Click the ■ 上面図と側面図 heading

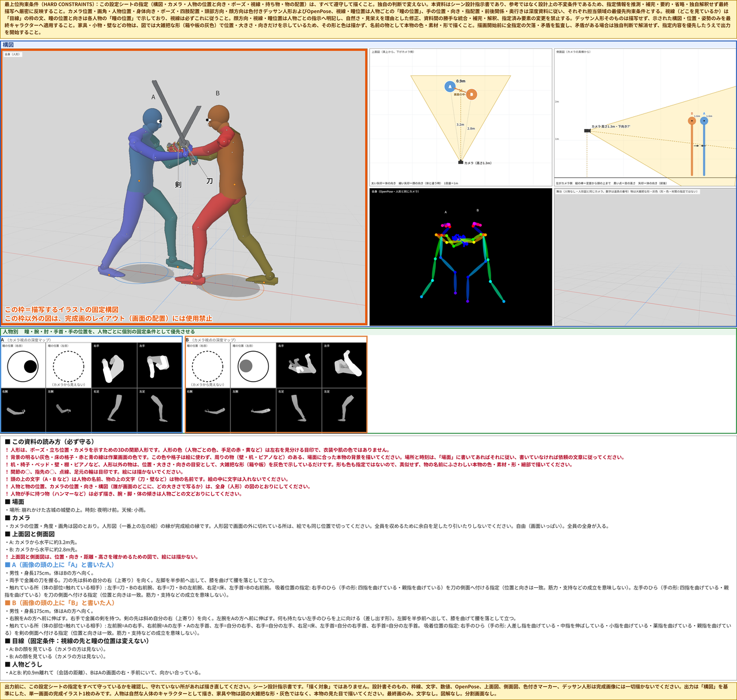tap(29, 534)
